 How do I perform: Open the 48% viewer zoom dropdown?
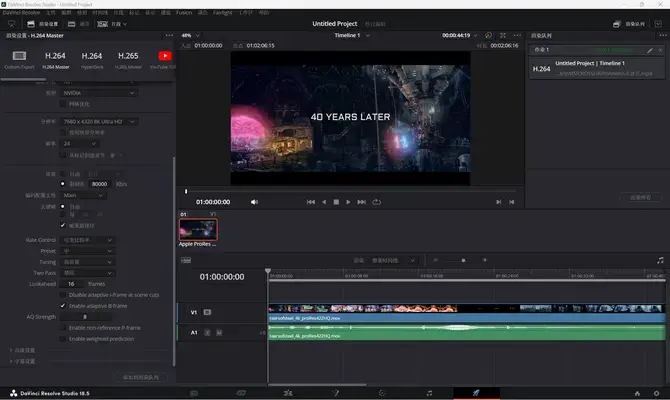[191, 35]
